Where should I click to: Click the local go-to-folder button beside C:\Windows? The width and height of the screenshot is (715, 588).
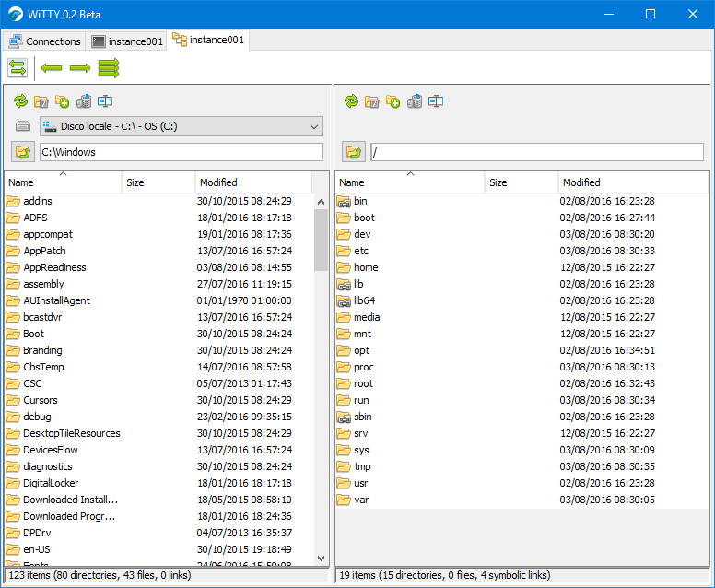(23, 152)
